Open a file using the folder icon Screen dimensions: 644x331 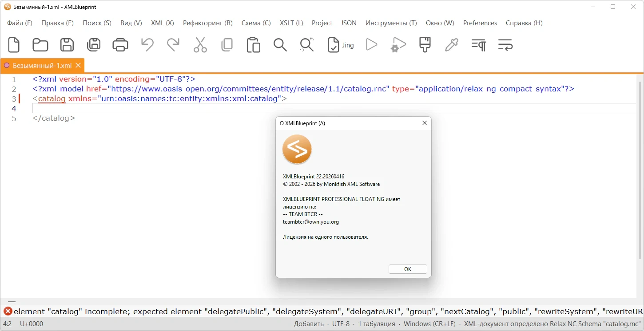pos(40,45)
